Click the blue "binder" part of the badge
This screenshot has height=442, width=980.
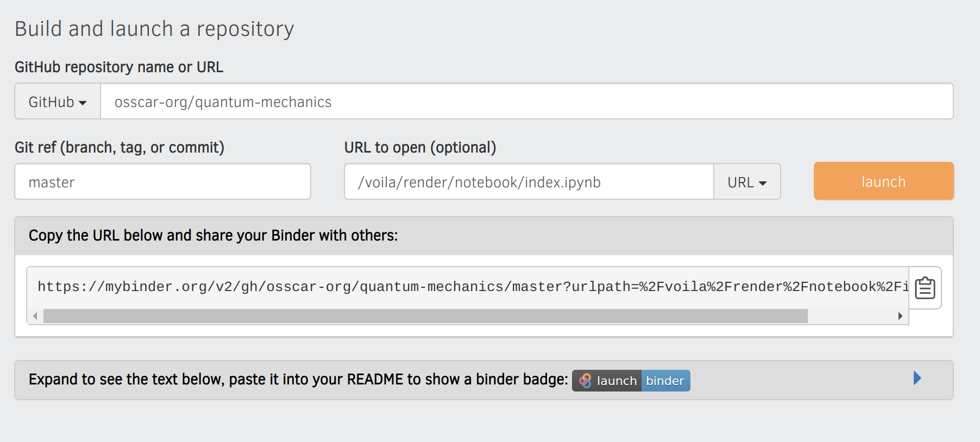coord(665,381)
